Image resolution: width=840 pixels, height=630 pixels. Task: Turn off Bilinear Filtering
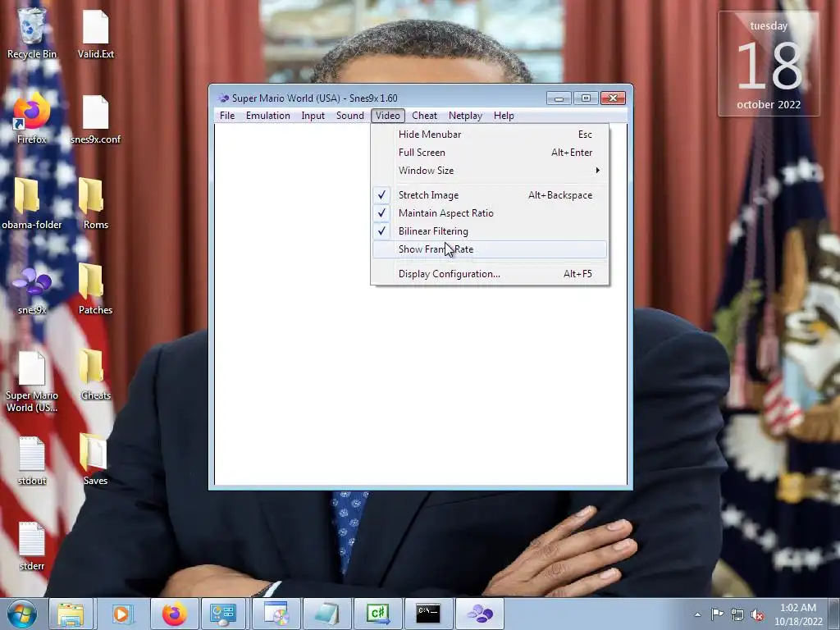[x=490, y=231]
